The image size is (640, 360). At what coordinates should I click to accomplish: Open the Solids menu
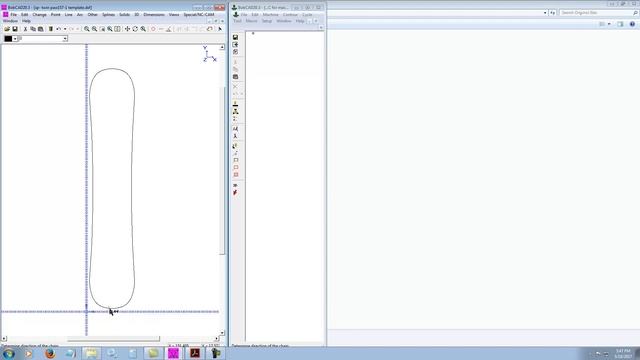[x=124, y=15]
